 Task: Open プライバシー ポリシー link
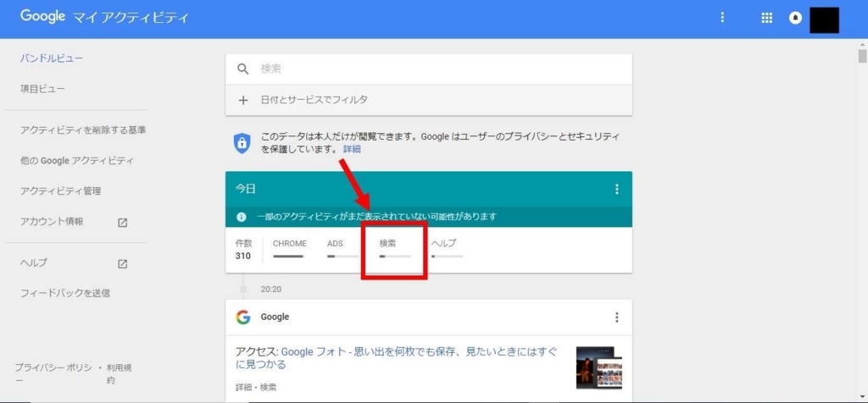coord(53,373)
